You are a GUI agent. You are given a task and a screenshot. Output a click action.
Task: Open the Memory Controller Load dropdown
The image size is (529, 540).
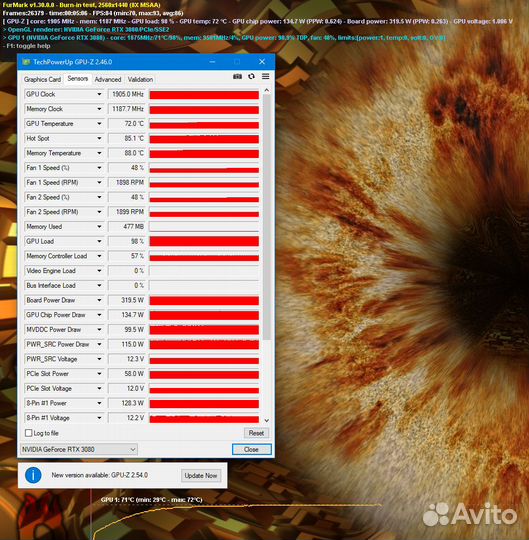pyautogui.click(x=99, y=256)
